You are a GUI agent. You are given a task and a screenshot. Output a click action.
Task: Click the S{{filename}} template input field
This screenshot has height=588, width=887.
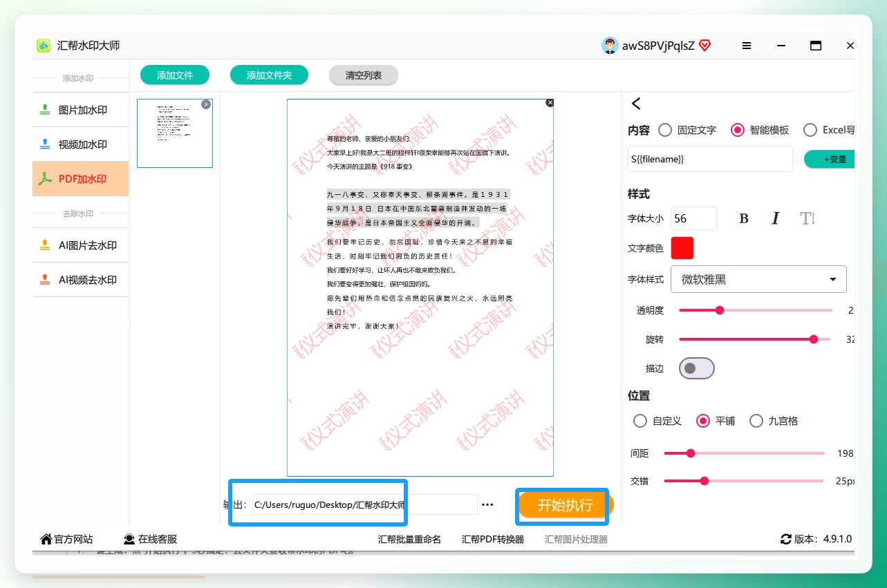tap(710, 159)
